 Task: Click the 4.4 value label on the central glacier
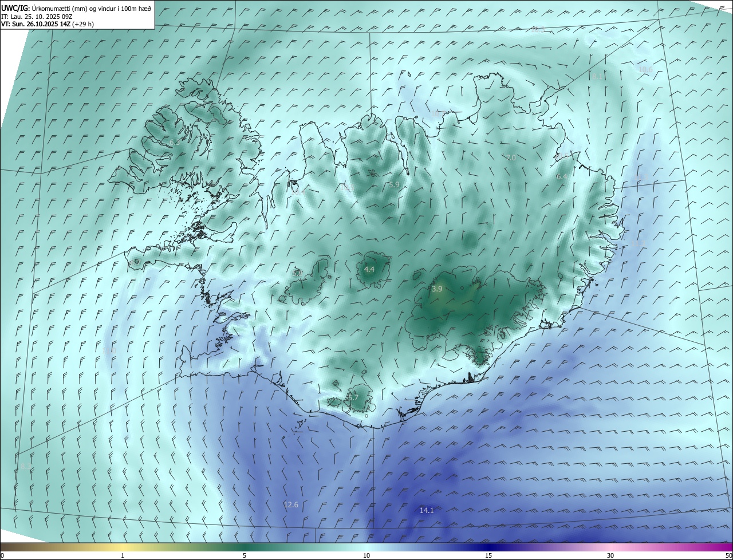(369, 269)
